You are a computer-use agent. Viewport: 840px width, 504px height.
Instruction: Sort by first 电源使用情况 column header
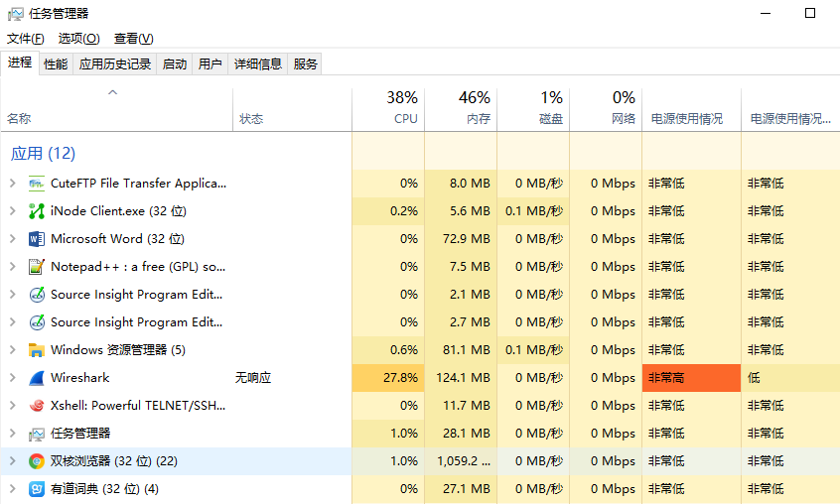coord(692,110)
